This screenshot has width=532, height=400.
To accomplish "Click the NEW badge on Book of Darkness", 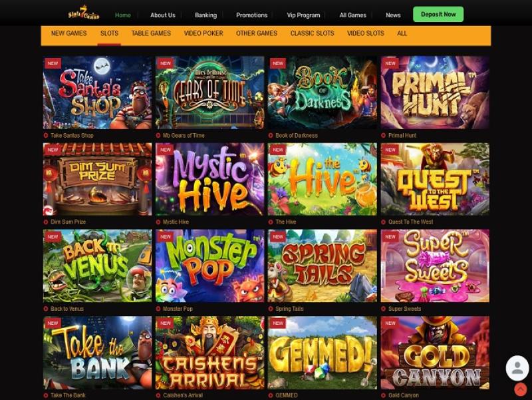I will click(277, 63).
